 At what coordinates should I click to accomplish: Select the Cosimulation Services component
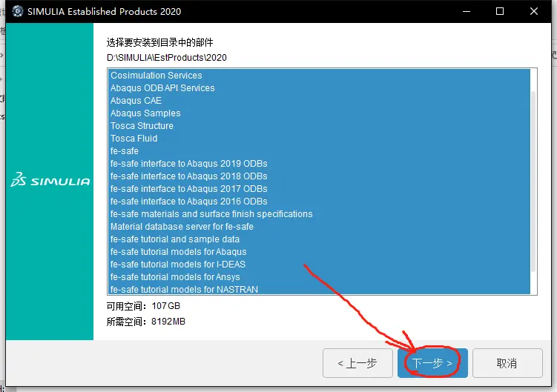click(319, 76)
